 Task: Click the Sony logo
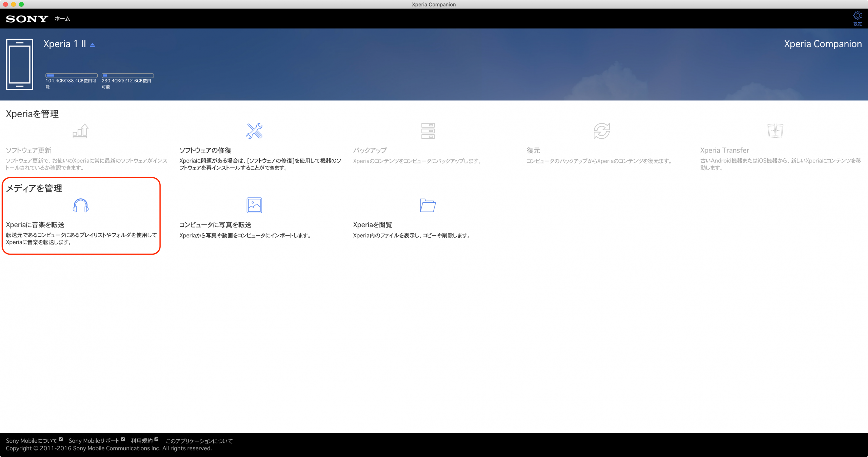[27, 19]
